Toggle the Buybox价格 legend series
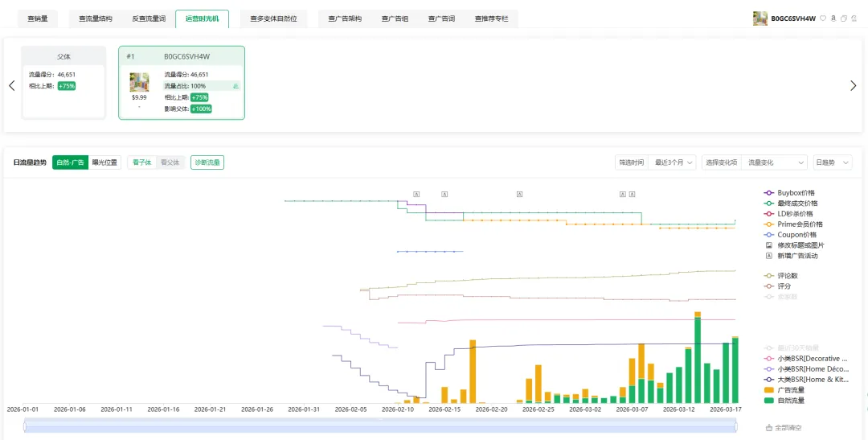868x440 pixels. pyautogui.click(x=795, y=193)
